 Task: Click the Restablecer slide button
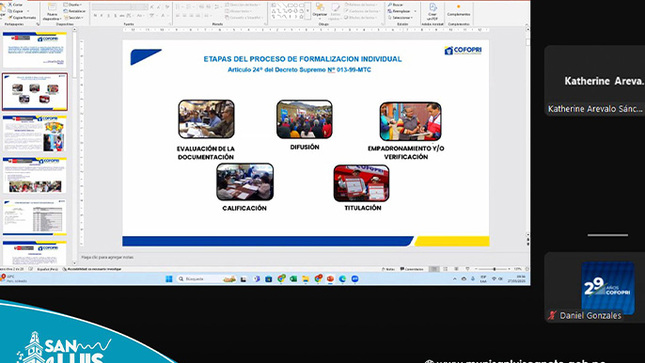[74, 11]
